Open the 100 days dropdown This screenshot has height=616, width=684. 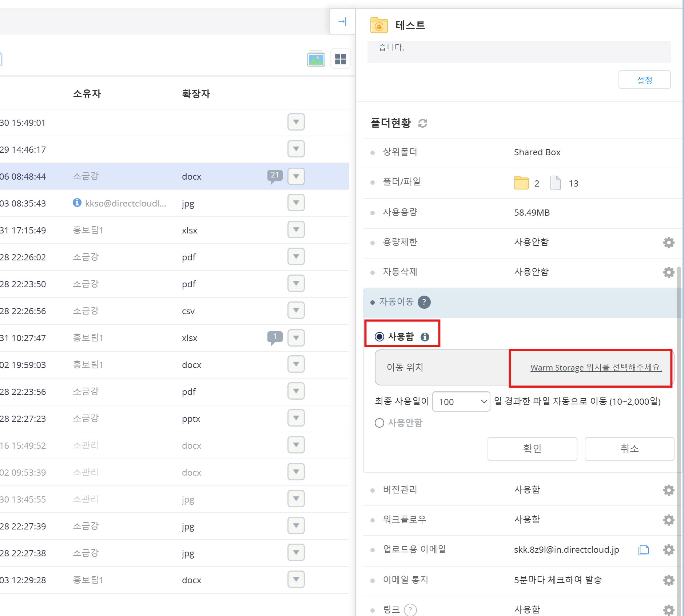point(461,401)
